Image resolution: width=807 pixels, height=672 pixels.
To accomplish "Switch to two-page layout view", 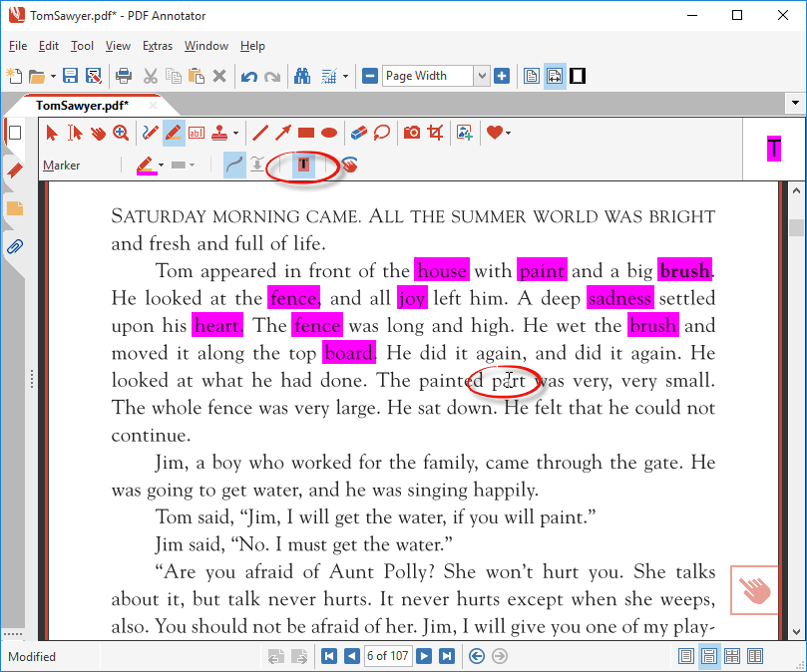I will pos(755,656).
